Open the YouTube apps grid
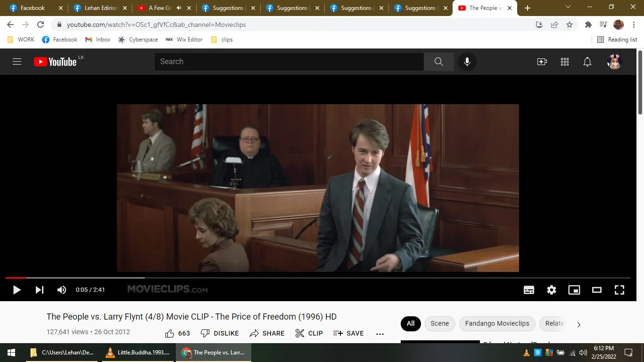 point(565,62)
